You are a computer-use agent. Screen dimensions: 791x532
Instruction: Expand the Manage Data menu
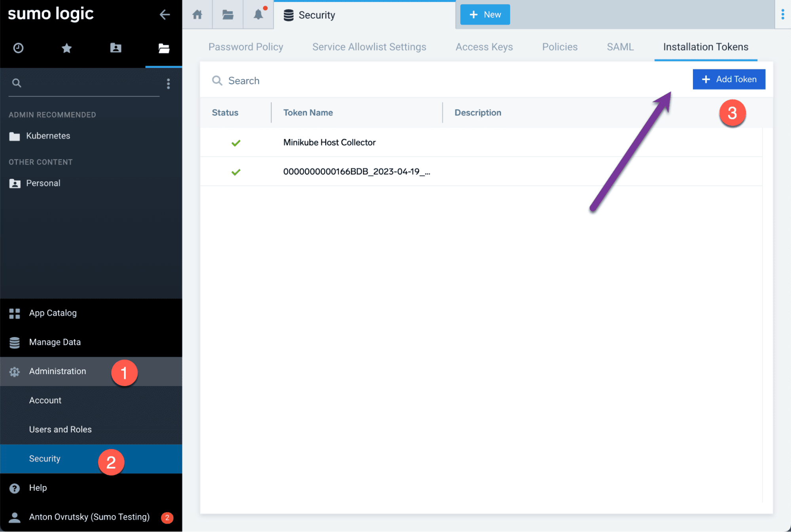55,342
